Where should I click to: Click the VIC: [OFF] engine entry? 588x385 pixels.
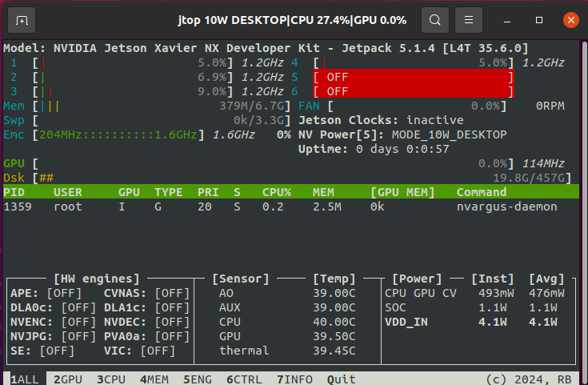tap(139, 351)
